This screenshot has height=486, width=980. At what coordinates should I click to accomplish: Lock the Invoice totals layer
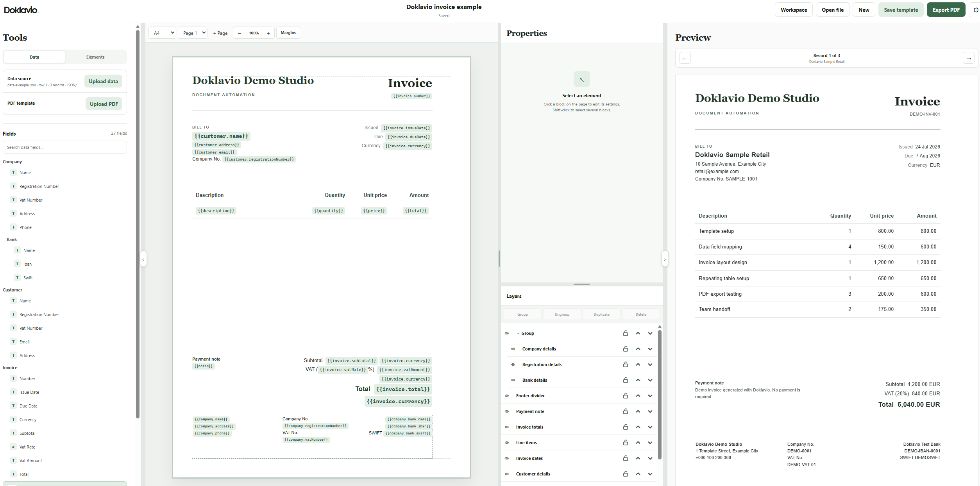pyautogui.click(x=626, y=427)
